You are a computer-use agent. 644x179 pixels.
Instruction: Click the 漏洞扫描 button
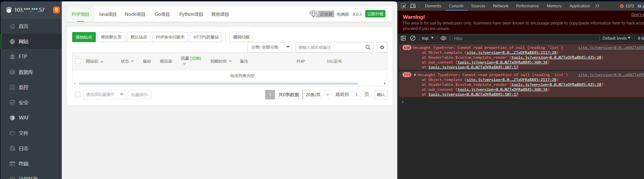241,37
